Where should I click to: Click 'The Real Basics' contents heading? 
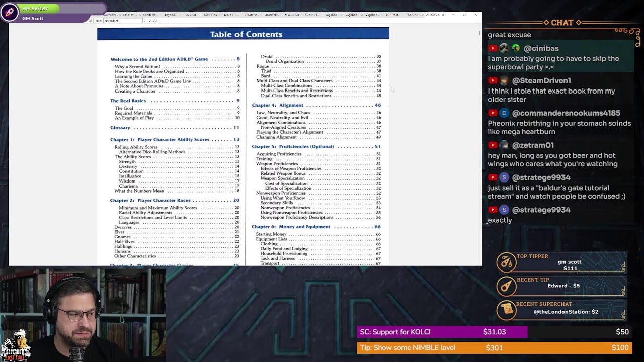128,101
